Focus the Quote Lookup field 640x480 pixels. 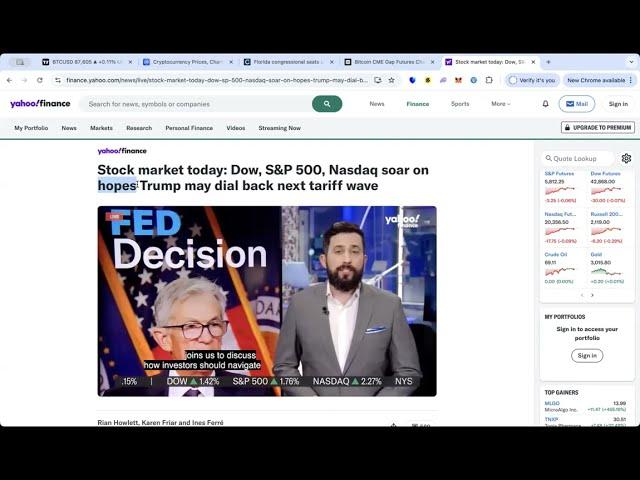(578, 158)
